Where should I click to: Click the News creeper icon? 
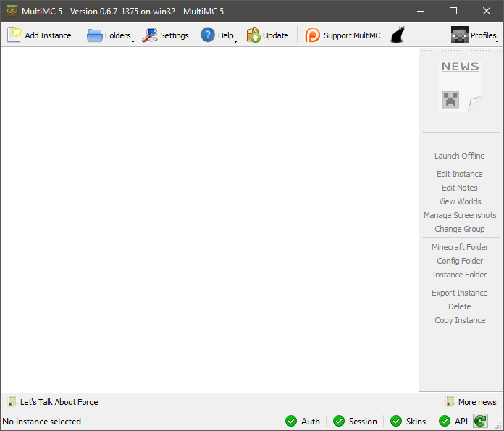451,100
